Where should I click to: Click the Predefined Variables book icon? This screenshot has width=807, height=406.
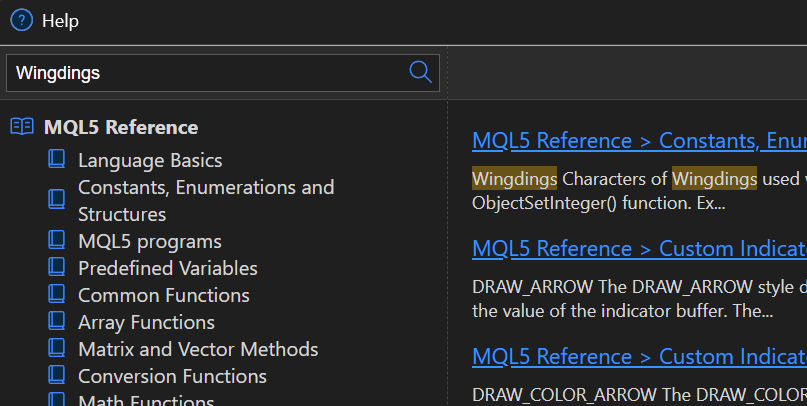[x=57, y=268]
